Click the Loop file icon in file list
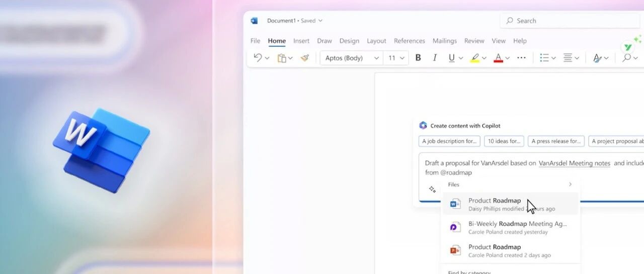This screenshot has height=274, width=644. click(455, 227)
